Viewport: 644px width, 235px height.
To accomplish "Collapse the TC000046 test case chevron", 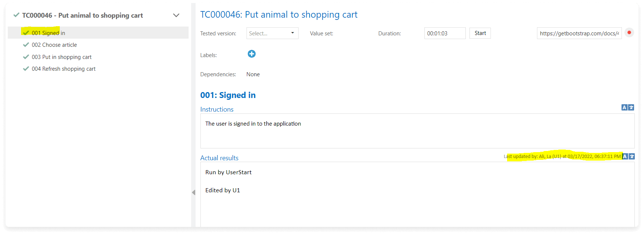I will click(176, 15).
